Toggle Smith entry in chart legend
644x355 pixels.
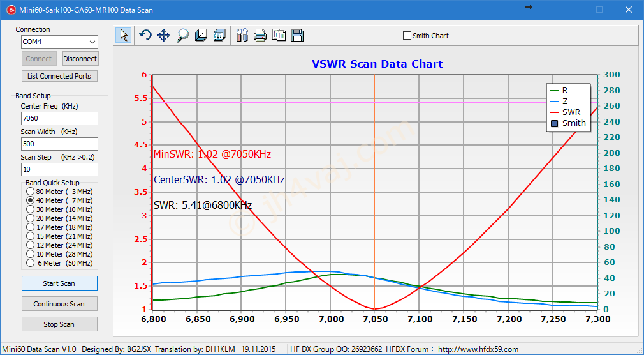point(568,123)
